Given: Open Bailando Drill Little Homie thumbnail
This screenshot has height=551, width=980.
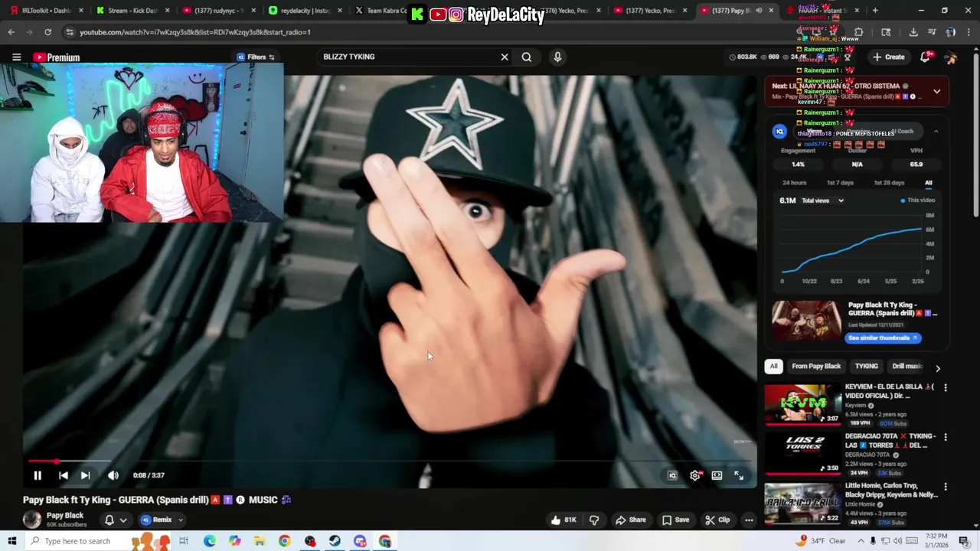Looking at the screenshot, I should (802, 503).
